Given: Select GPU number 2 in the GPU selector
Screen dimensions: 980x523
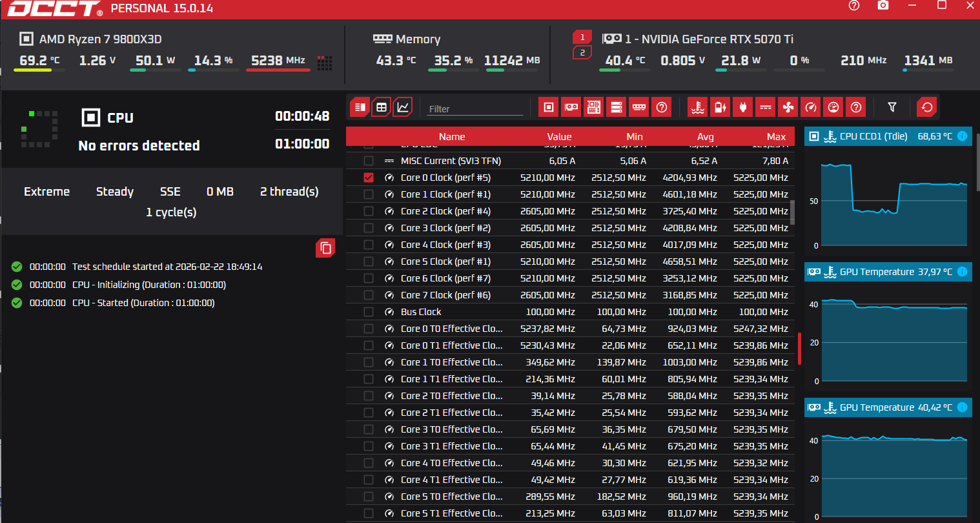Looking at the screenshot, I should (582, 52).
